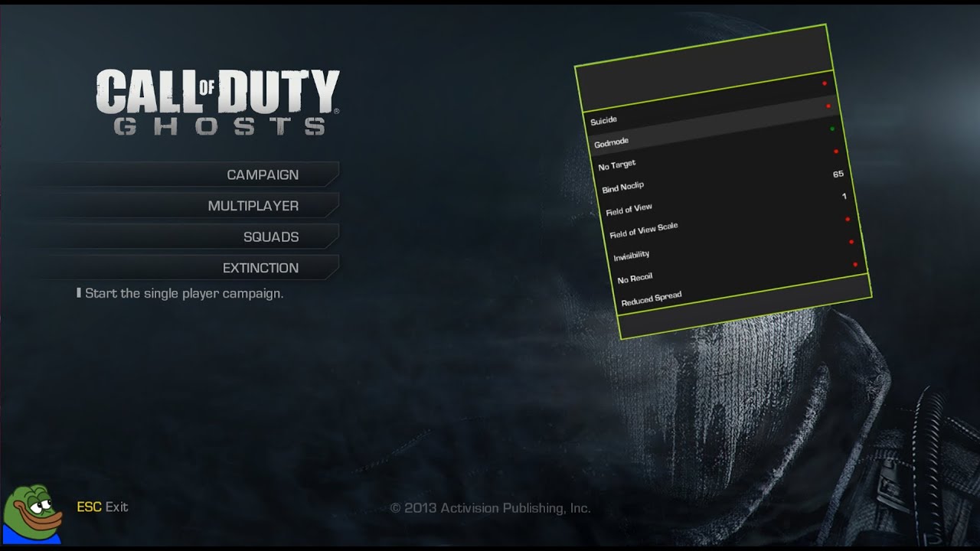This screenshot has width=980, height=551.
Task: Open the CAMPAIGN menu option
Action: tap(263, 174)
